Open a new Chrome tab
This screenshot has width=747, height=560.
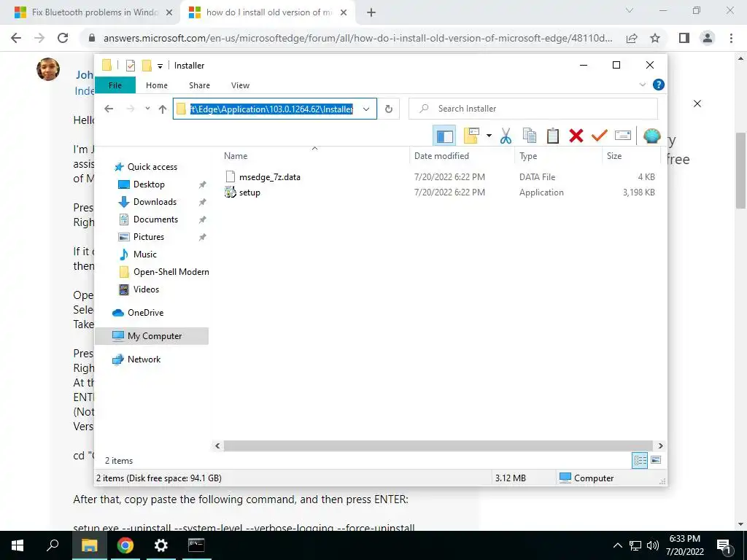click(371, 12)
